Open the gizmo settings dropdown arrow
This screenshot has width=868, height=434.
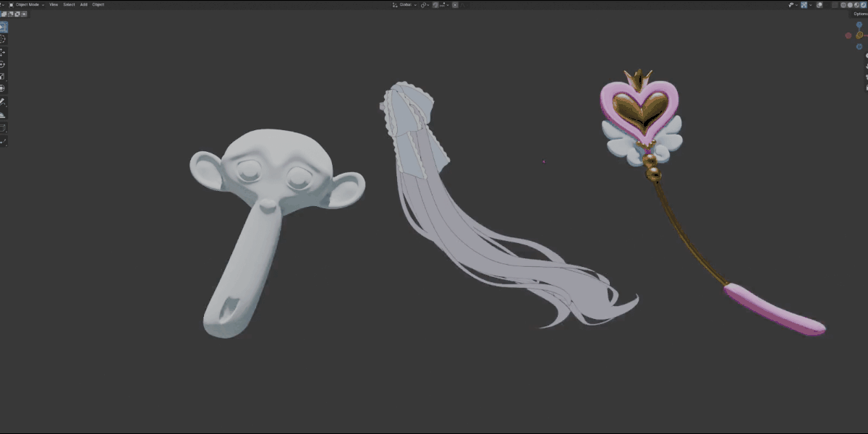[810, 5]
